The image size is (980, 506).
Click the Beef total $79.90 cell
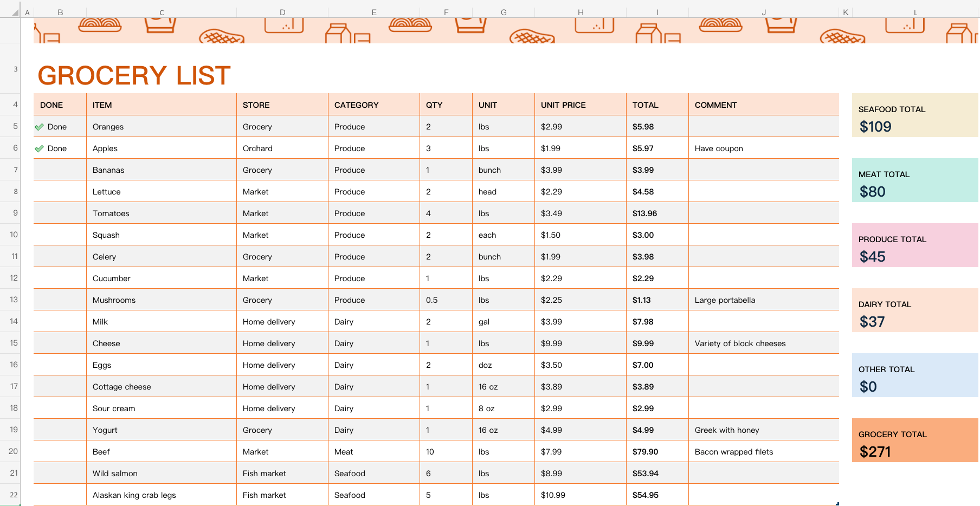pos(657,451)
